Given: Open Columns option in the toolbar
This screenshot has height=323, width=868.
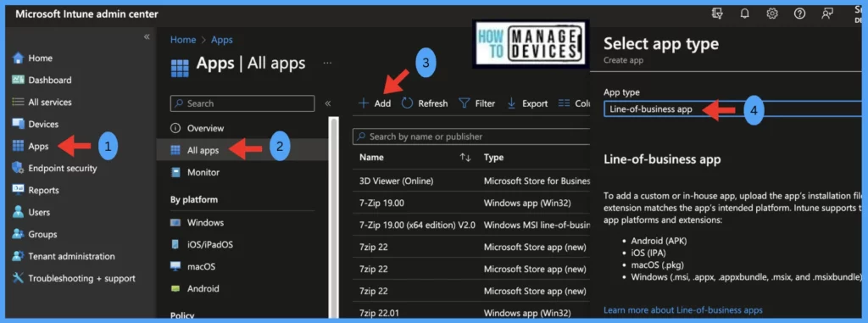Looking at the screenshot, I should point(574,103).
